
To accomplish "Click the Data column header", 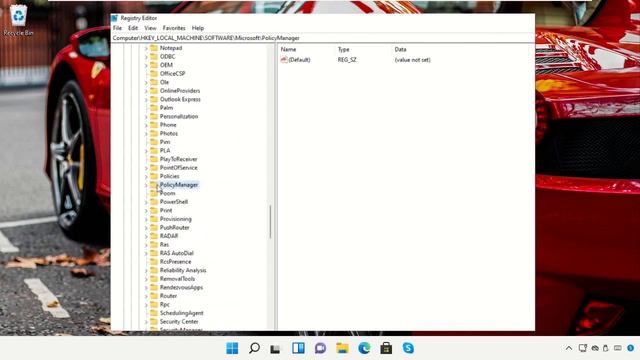I will pyautogui.click(x=400, y=49).
